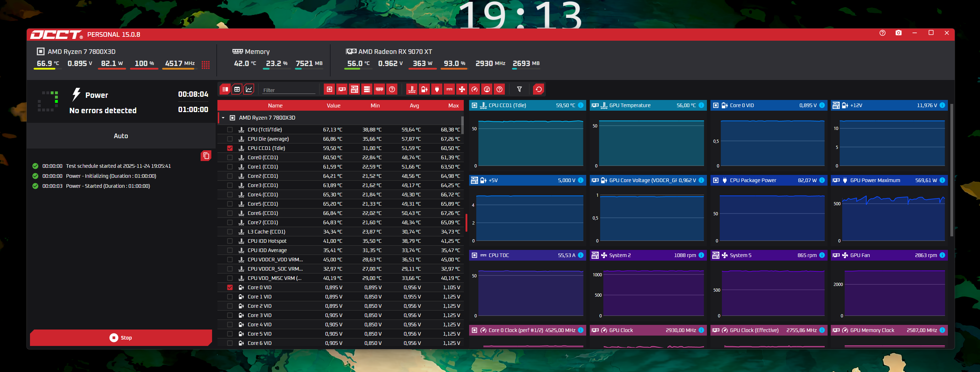Click the Filter text input field

click(288, 90)
